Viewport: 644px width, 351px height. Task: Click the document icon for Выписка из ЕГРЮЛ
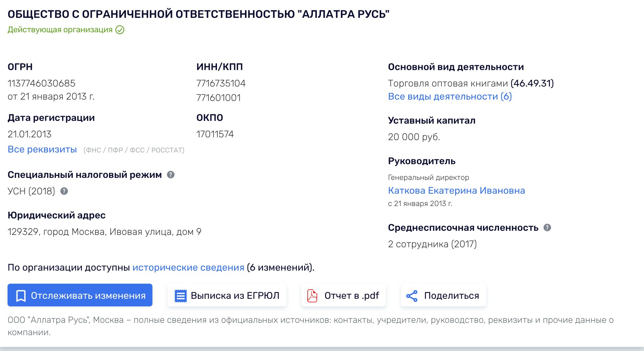point(181,296)
